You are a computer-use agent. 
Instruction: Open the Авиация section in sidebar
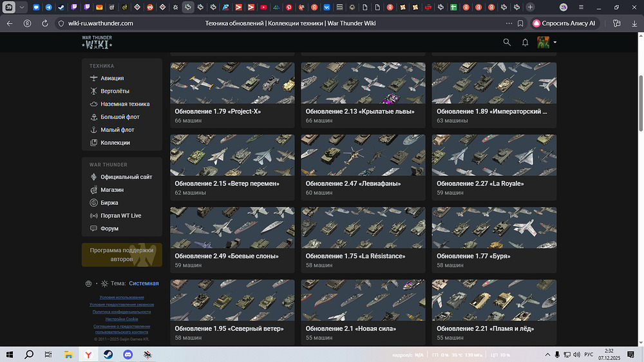coord(111,79)
